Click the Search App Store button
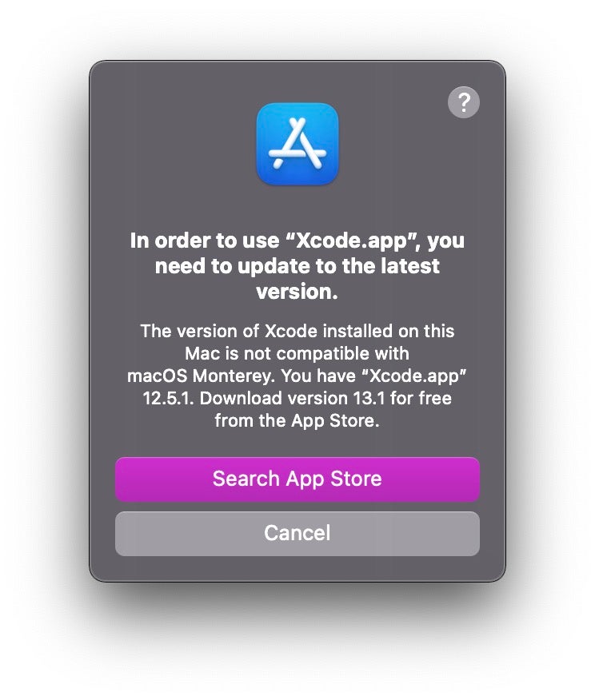The height and width of the screenshot is (700, 595). 297,479
